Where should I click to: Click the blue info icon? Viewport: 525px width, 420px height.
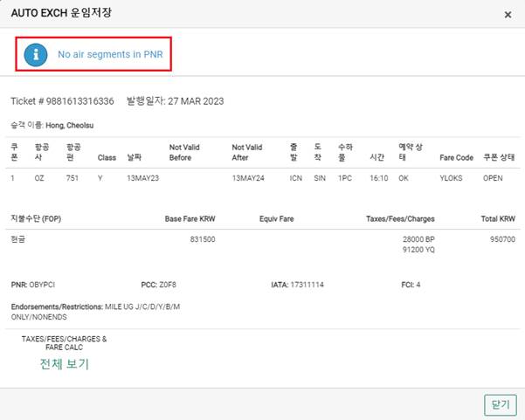point(36,54)
